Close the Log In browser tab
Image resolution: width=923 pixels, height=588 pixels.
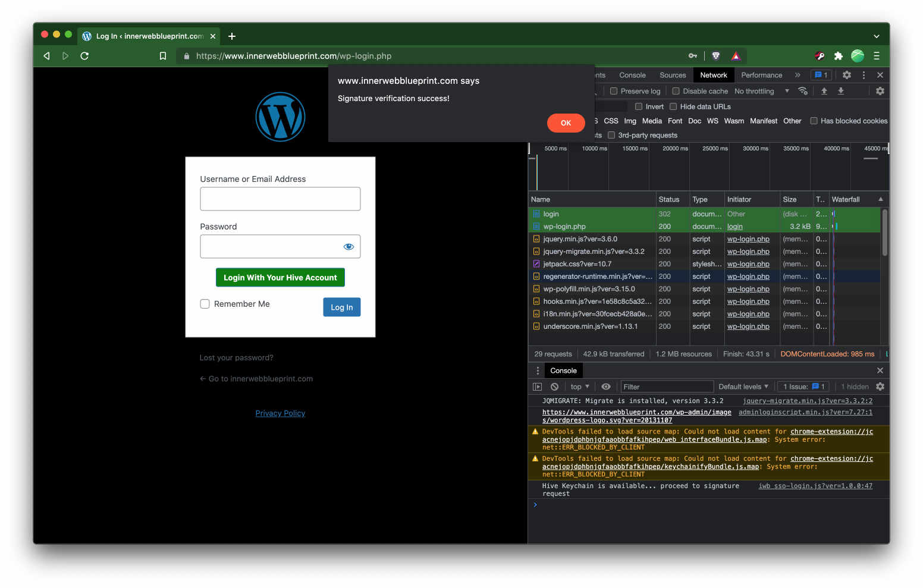tap(213, 36)
